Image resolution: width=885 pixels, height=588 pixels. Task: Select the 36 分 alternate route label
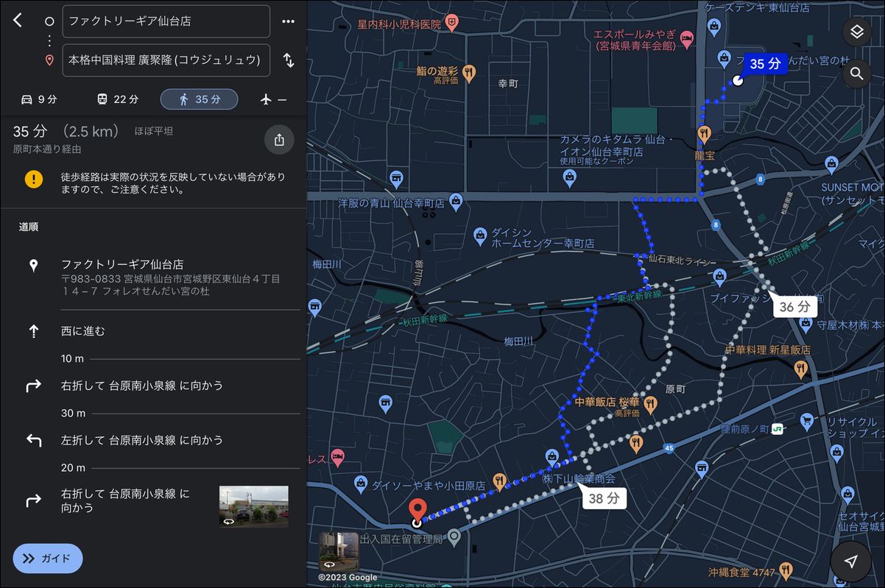pos(795,306)
